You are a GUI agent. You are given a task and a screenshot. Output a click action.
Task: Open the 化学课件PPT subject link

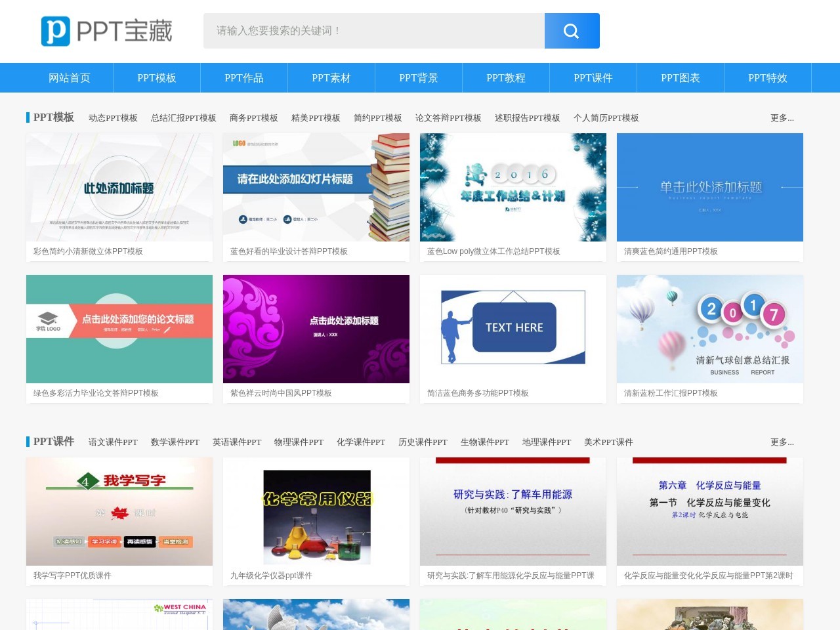coord(361,442)
